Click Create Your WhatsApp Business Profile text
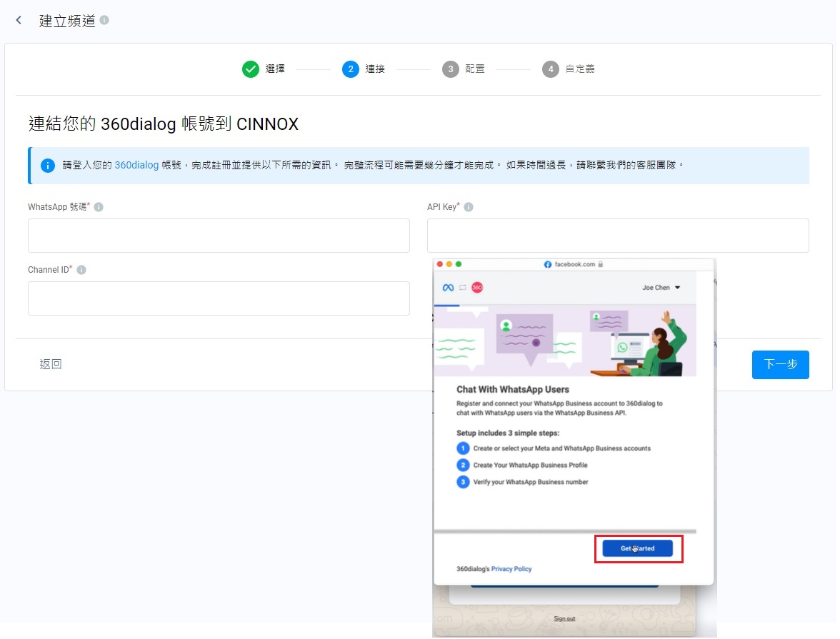This screenshot has height=639, width=840. pyautogui.click(x=530, y=466)
